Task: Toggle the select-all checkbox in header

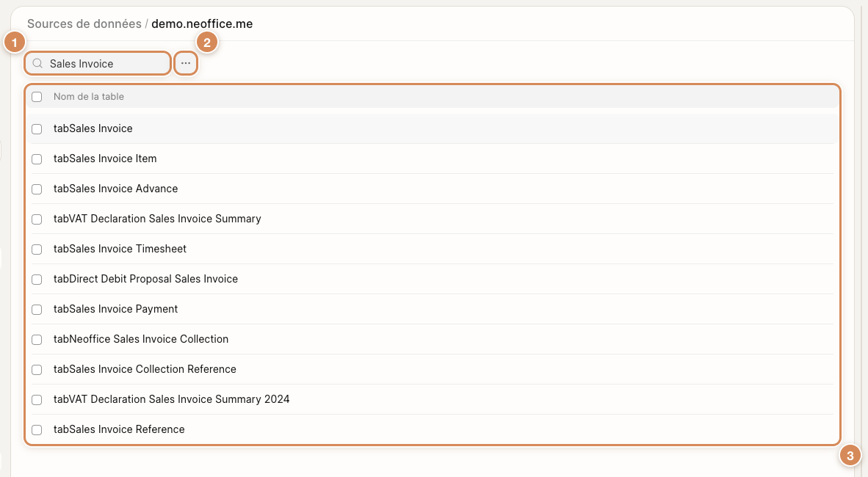Action: (37, 97)
